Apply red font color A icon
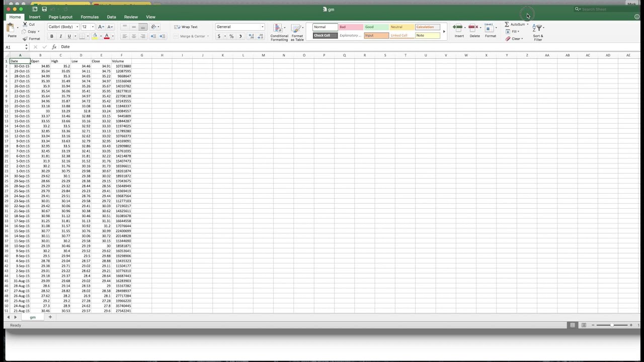644x362 pixels. (x=107, y=36)
